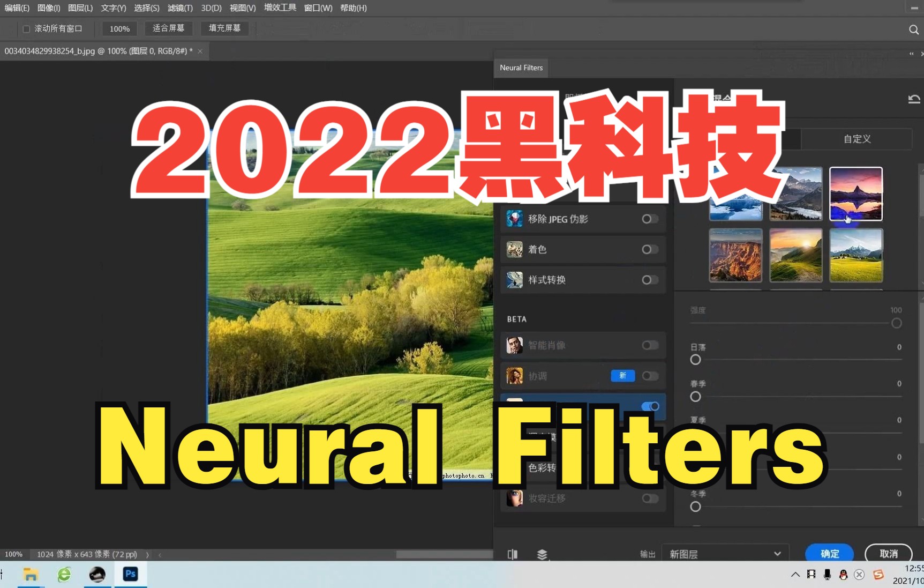Open the 文字(Y) menu
924x588 pixels.
click(x=114, y=8)
